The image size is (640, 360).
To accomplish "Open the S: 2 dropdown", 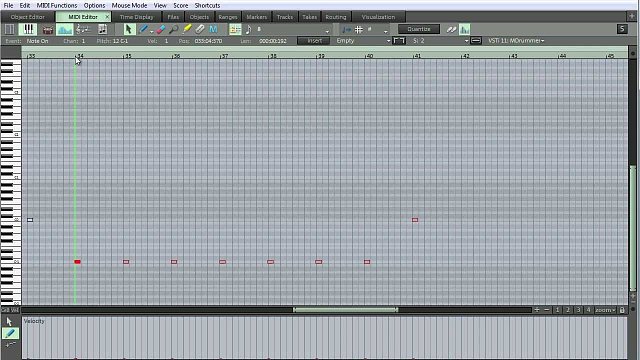I will pos(440,41).
